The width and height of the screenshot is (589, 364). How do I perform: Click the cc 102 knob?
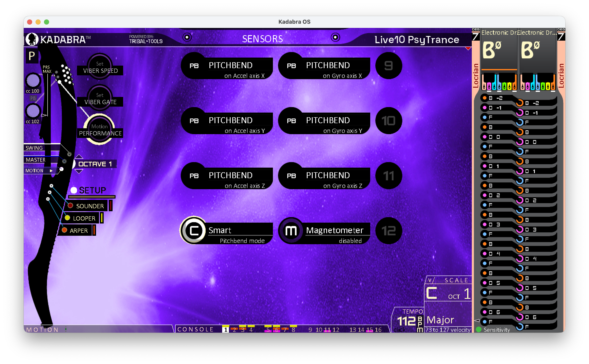coord(33,111)
